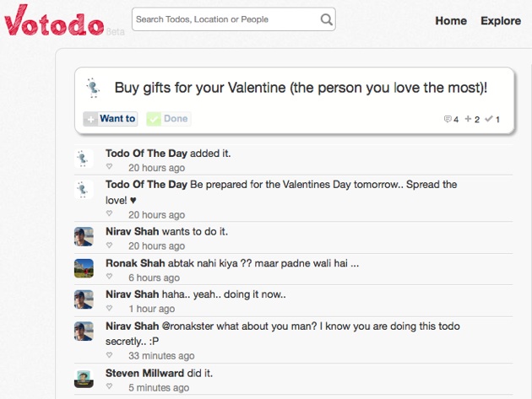The image size is (532, 399).
Task: Mark the todo as Done
Action: pyautogui.click(x=169, y=119)
